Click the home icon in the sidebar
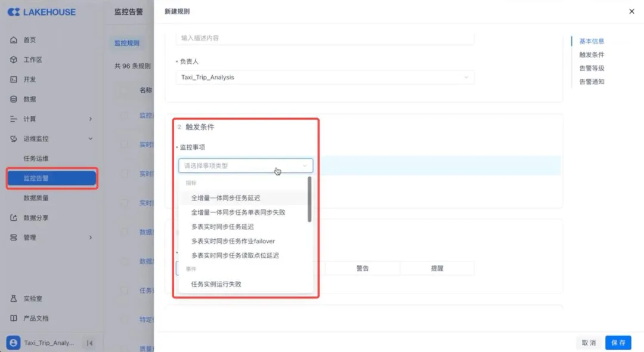644x352 pixels. (x=14, y=40)
